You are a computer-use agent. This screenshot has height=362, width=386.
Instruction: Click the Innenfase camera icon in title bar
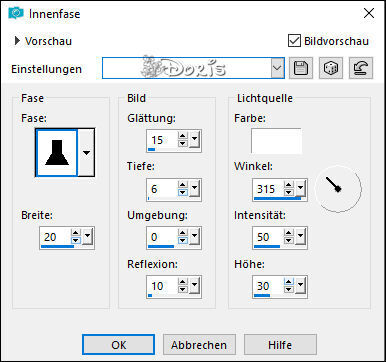tap(16, 13)
